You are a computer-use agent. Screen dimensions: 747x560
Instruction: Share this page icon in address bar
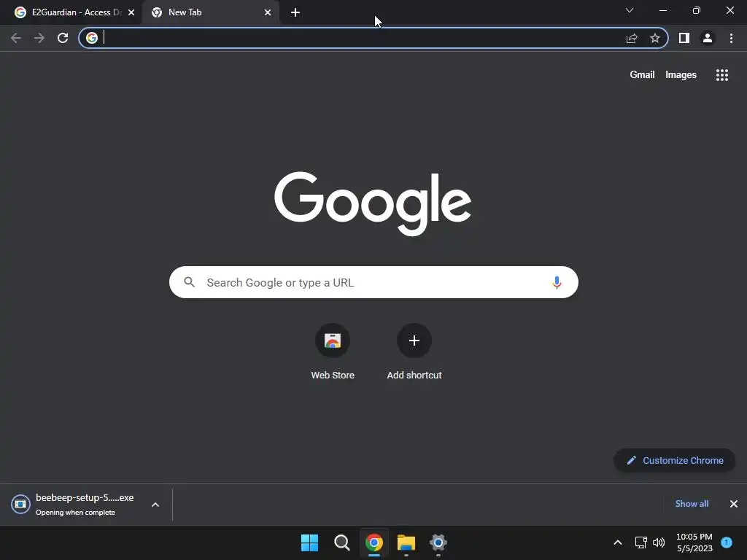tap(632, 38)
